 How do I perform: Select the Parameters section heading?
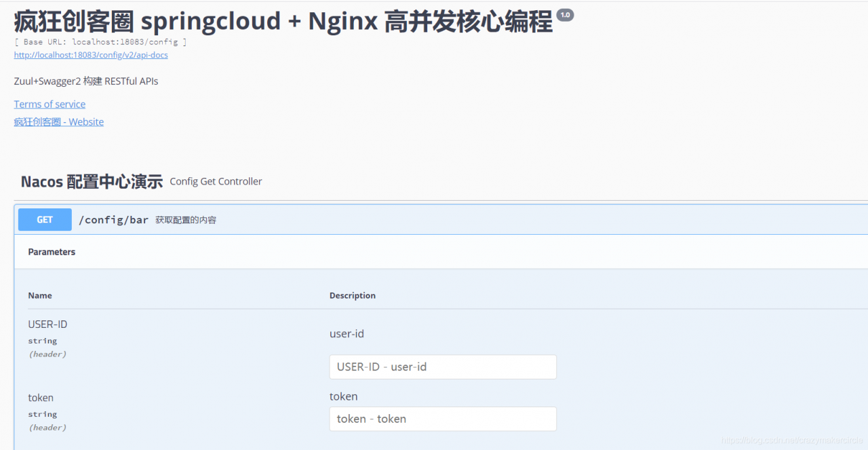point(52,252)
